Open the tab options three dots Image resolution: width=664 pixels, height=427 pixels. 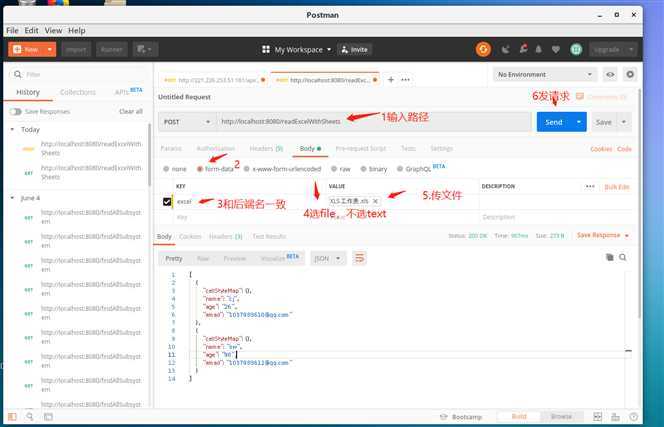point(405,80)
